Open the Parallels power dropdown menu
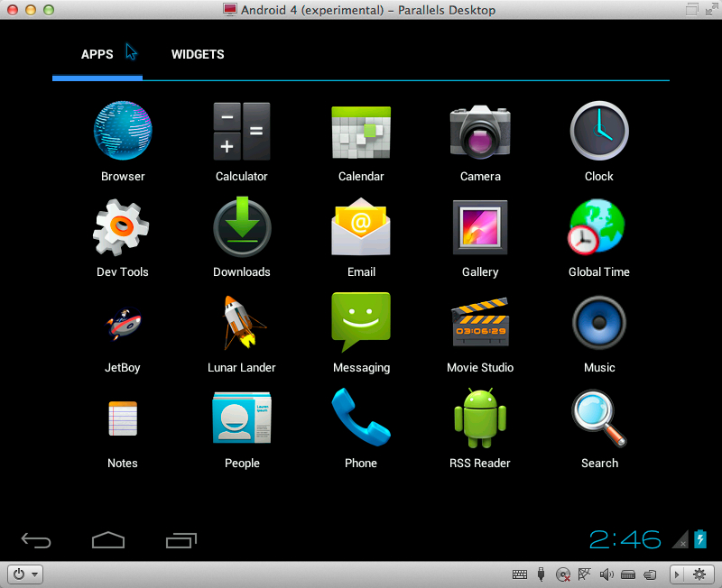The image size is (722, 588). (25, 574)
